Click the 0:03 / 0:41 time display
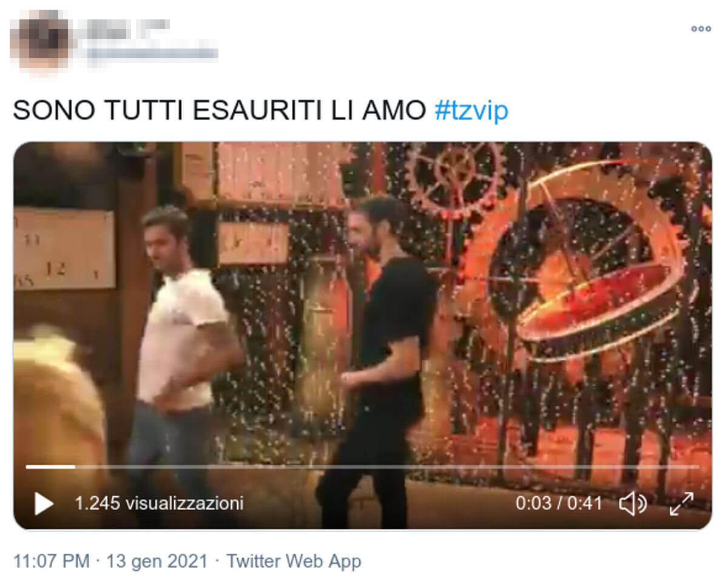This screenshot has height=586, width=728. tap(559, 503)
